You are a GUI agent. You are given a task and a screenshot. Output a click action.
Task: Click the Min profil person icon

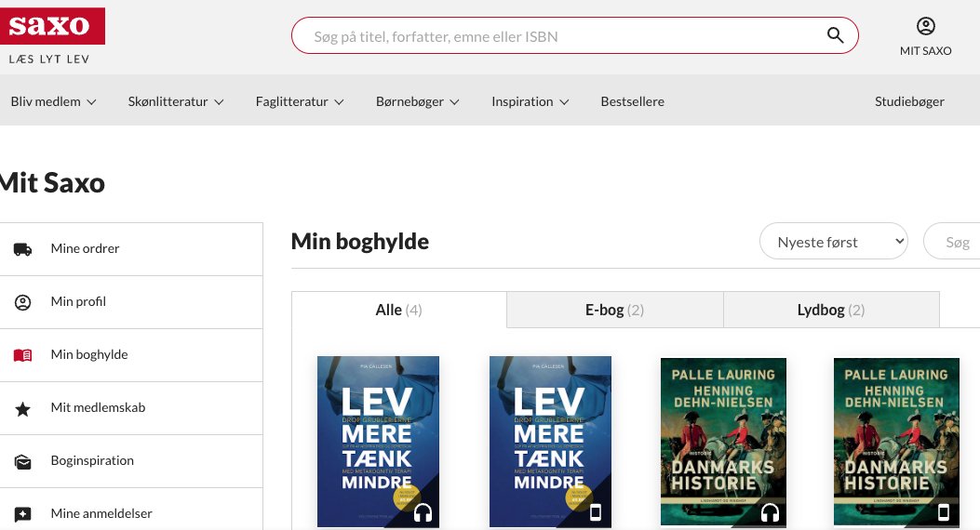pos(22,302)
